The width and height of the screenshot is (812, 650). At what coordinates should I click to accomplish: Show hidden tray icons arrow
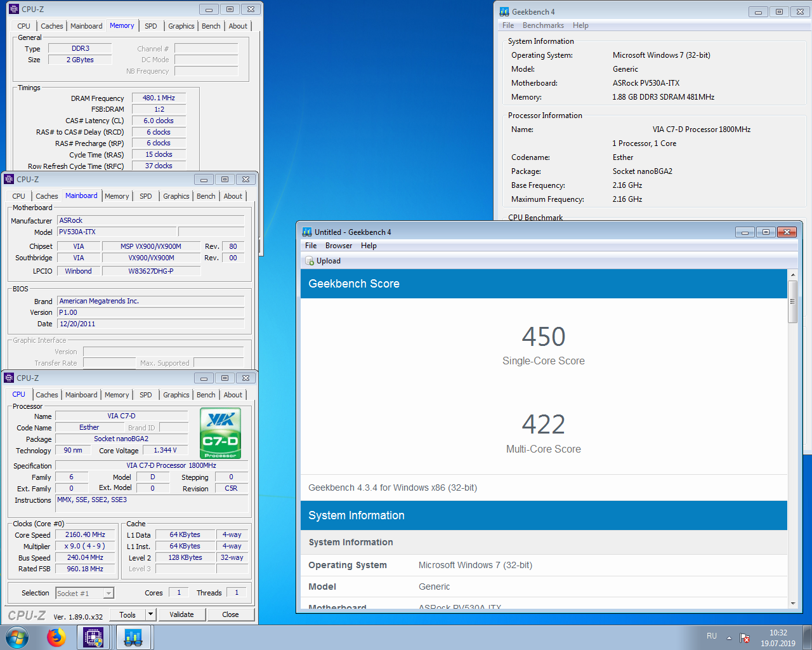point(729,637)
